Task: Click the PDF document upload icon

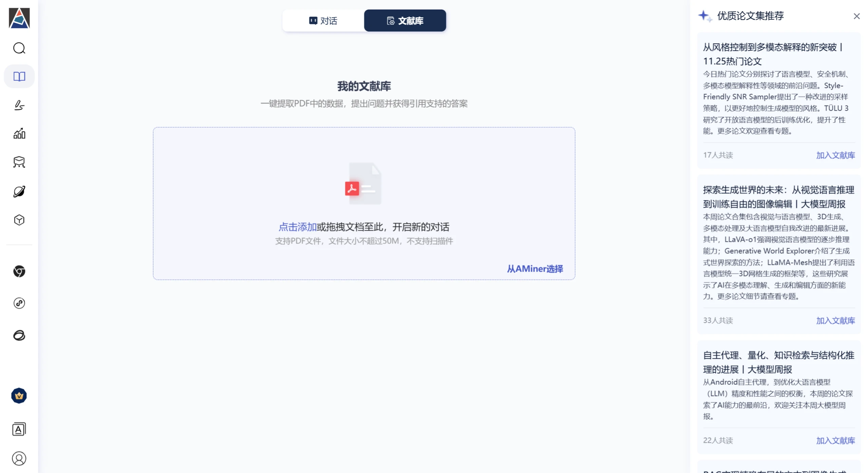Action: pyautogui.click(x=364, y=184)
